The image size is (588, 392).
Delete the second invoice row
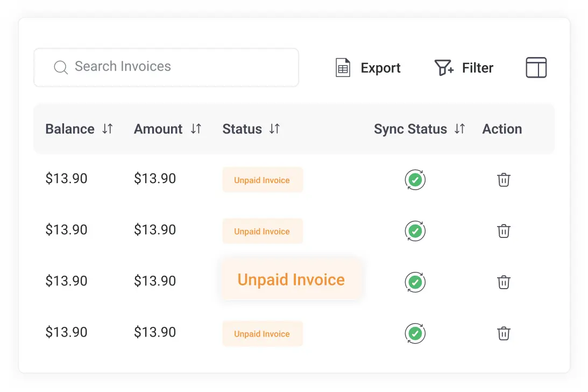click(504, 231)
